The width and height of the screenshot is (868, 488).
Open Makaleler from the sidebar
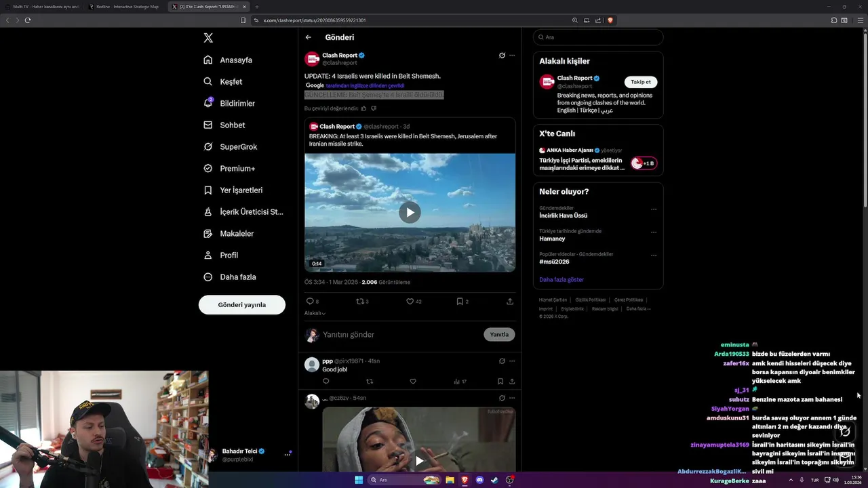(x=229, y=233)
